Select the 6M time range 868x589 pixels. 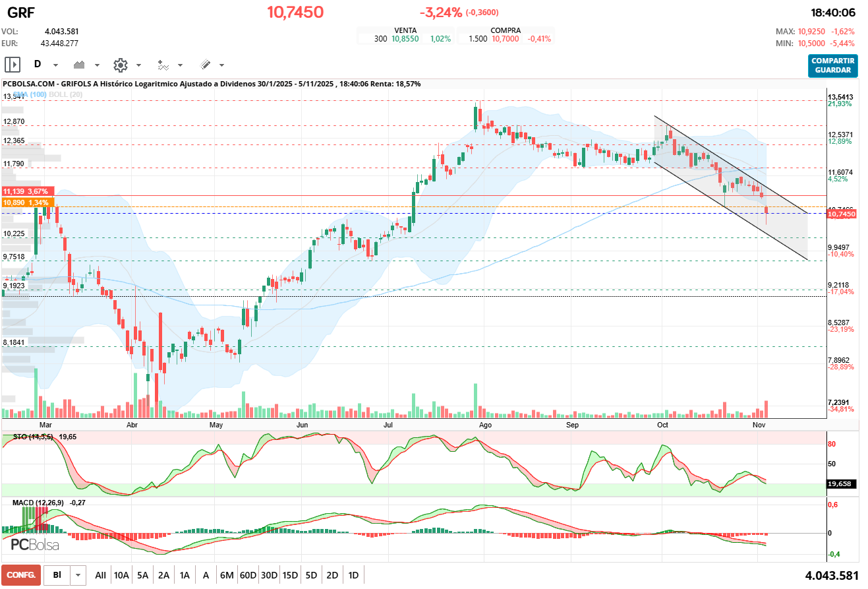(x=227, y=575)
